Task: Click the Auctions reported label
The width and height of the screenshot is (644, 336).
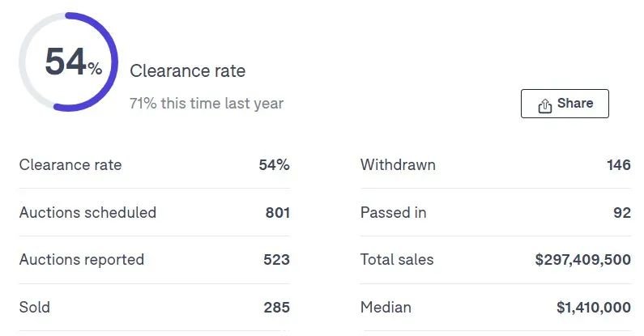Action: tap(81, 260)
